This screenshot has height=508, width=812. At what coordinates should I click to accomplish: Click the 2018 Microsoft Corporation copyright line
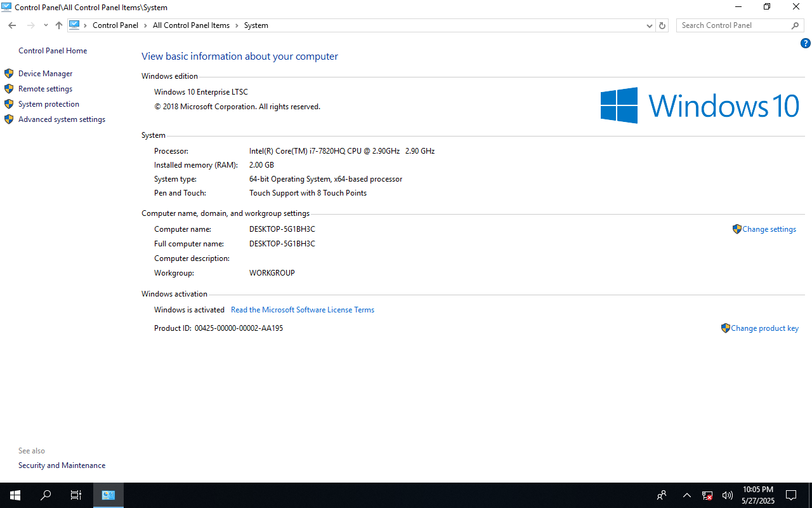coord(237,107)
